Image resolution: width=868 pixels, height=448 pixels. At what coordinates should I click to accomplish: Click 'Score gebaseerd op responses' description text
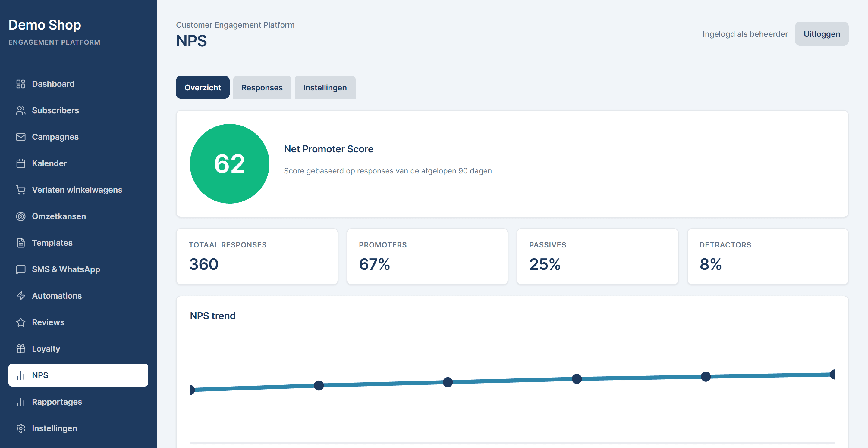(389, 171)
